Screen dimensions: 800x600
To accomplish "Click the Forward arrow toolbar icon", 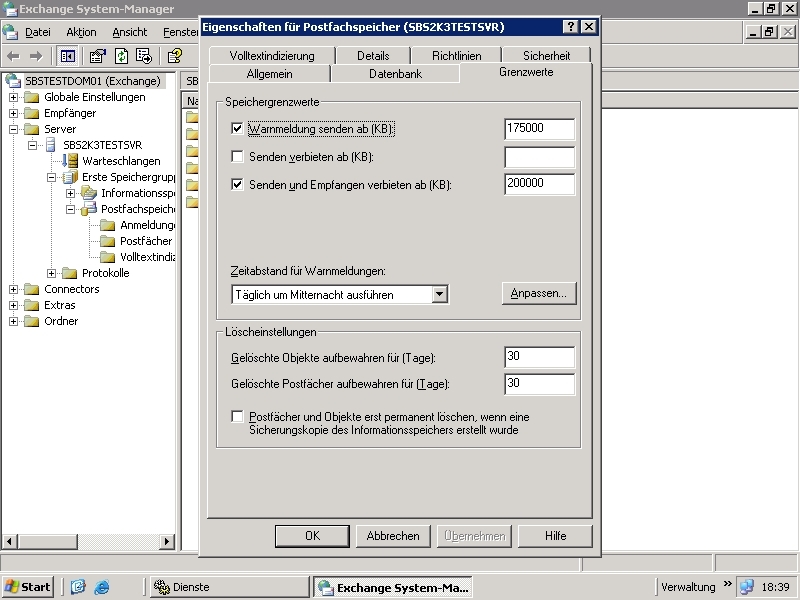I will (x=36, y=56).
